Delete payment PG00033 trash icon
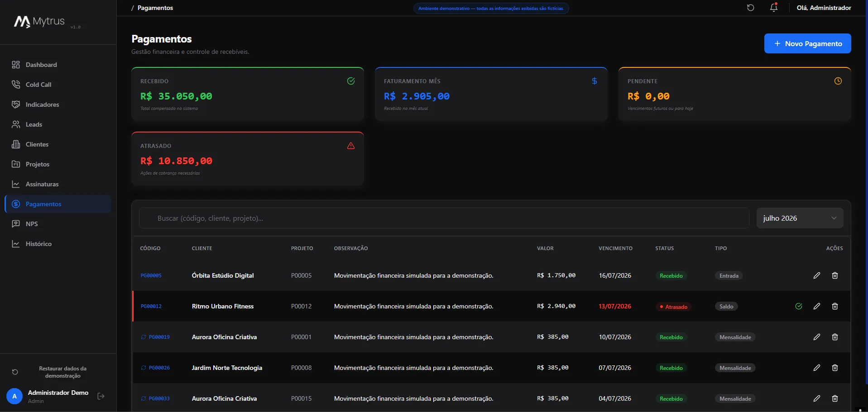Image resolution: width=868 pixels, height=412 pixels. [x=835, y=398]
